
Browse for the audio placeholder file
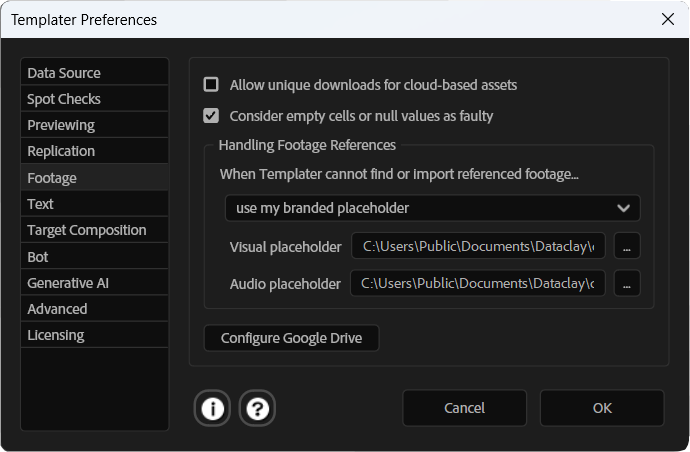627,283
